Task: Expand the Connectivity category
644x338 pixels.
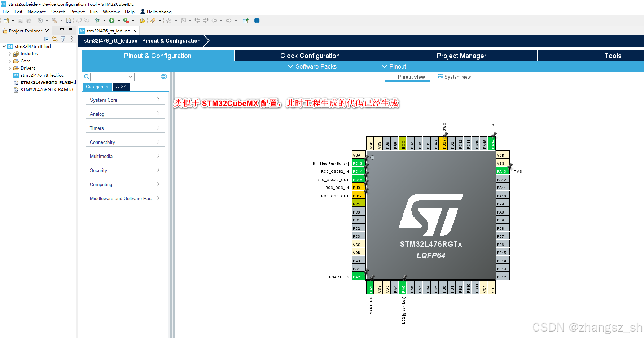Action: click(125, 142)
